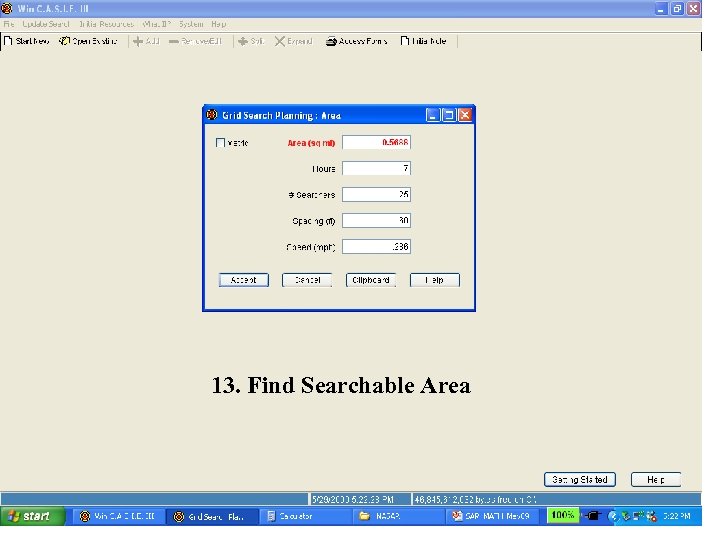Image resolution: width=720 pixels, height=540 pixels.
Task: Click the Hours input field
Action: coord(377,169)
